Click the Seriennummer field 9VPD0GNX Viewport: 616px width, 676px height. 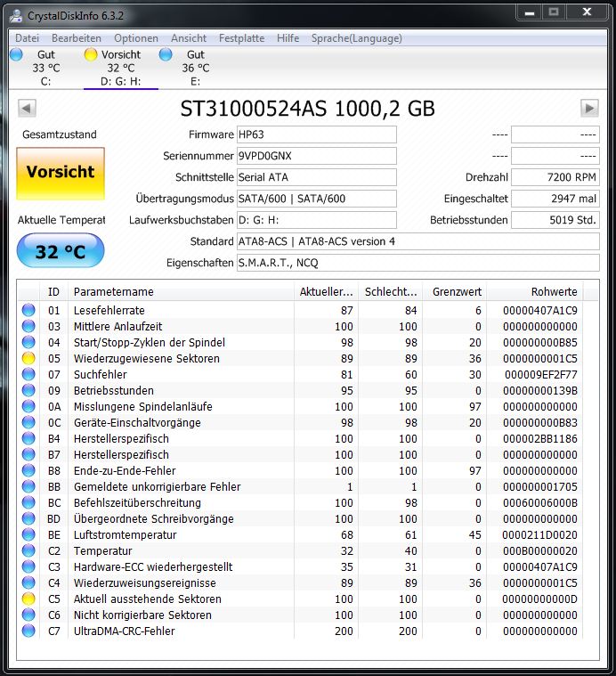tap(316, 156)
